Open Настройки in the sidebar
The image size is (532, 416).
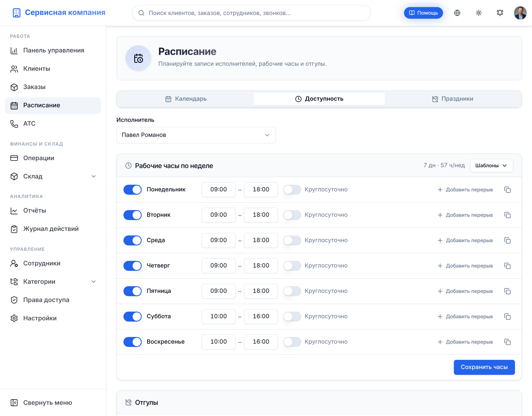pos(53,318)
